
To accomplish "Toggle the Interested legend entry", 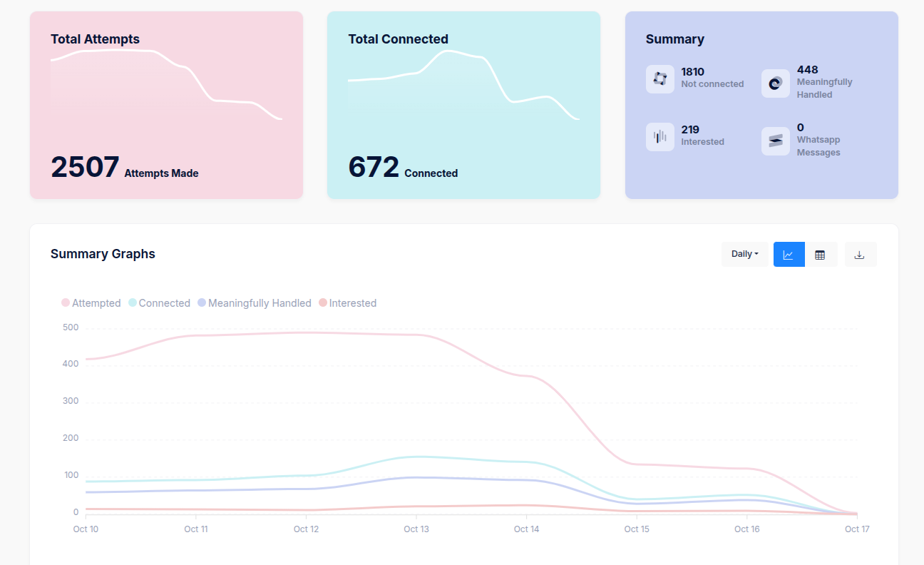I will pos(347,303).
